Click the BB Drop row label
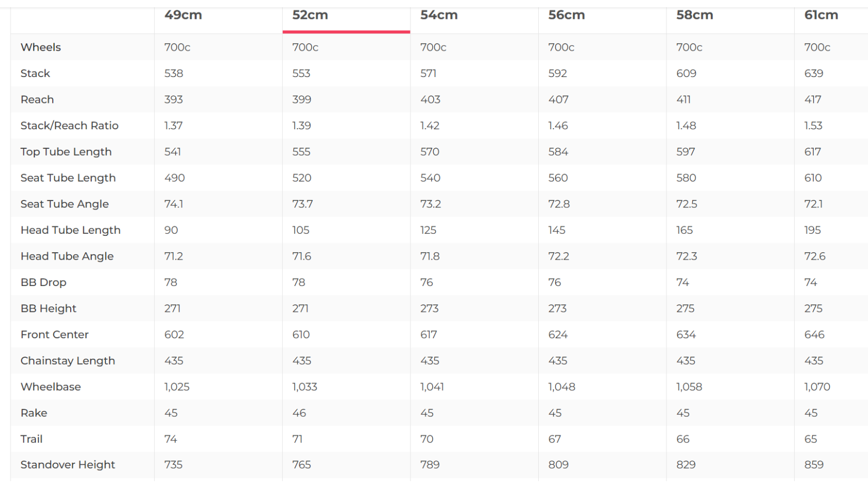 pos(43,282)
